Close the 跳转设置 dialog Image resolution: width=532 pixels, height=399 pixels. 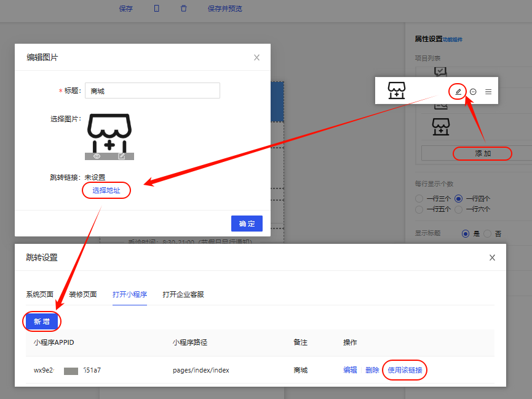point(492,257)
